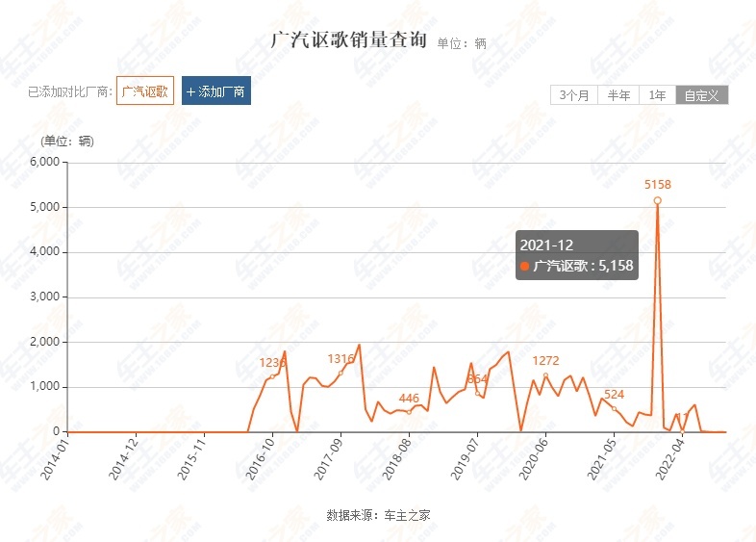Click the 1316 data point marker
Image resolution: width=756 pixels, height=542 pixels.
(340, 374)
